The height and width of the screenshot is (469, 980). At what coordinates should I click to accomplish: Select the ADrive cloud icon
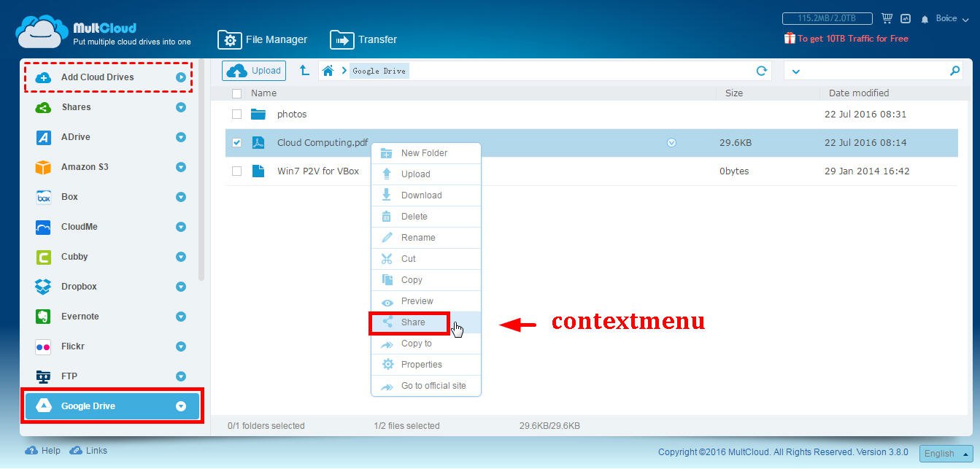point(43,137)
